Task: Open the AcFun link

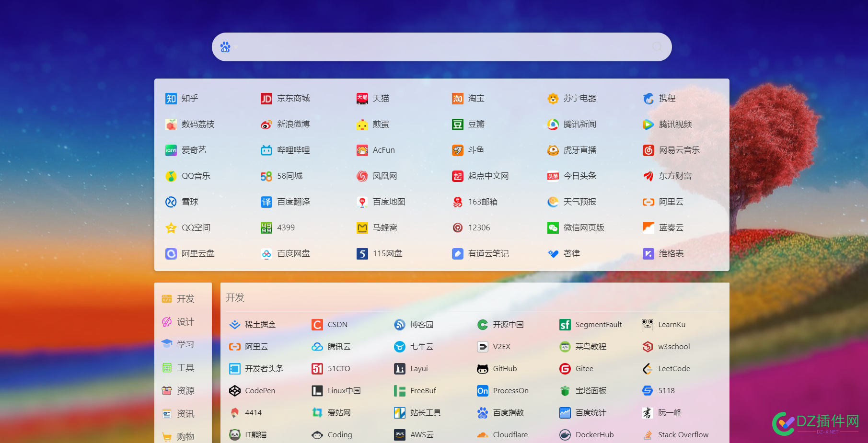Action: [x=376, y=150]
